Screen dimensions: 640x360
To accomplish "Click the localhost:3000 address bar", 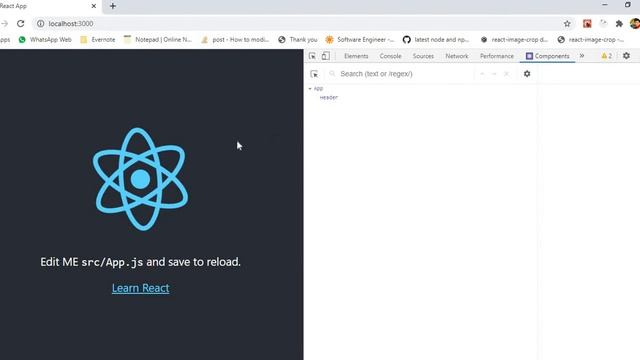I will pos(302,24).
